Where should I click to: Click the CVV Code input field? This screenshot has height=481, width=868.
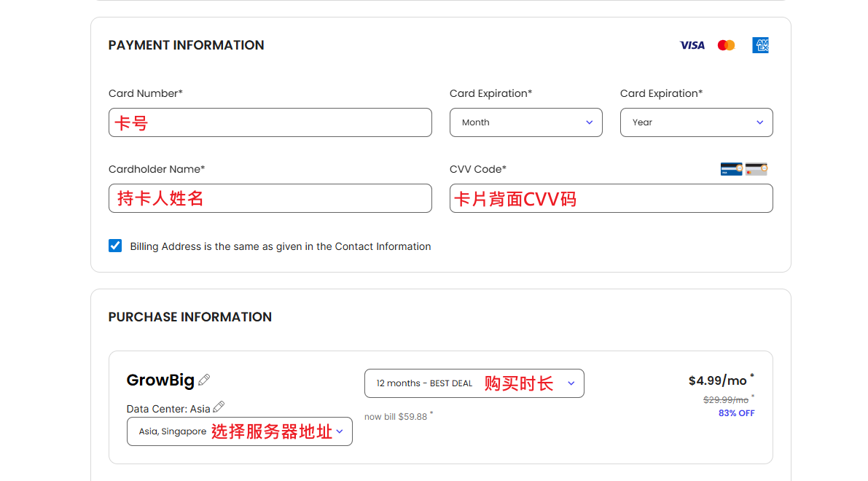pyautogui.click(x=611, y=198)
